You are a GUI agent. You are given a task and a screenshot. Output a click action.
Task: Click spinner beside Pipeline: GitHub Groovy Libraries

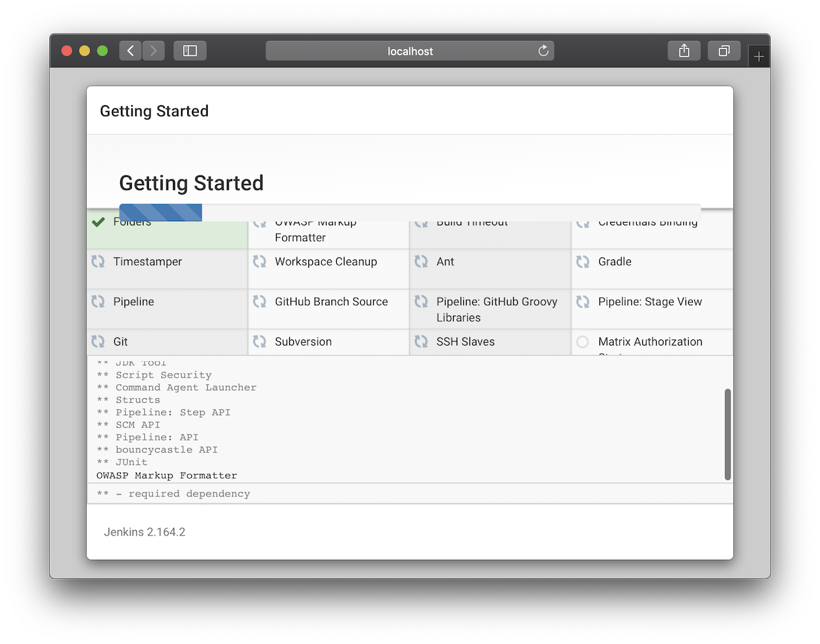pyautogui.click(x=421, y=302)
